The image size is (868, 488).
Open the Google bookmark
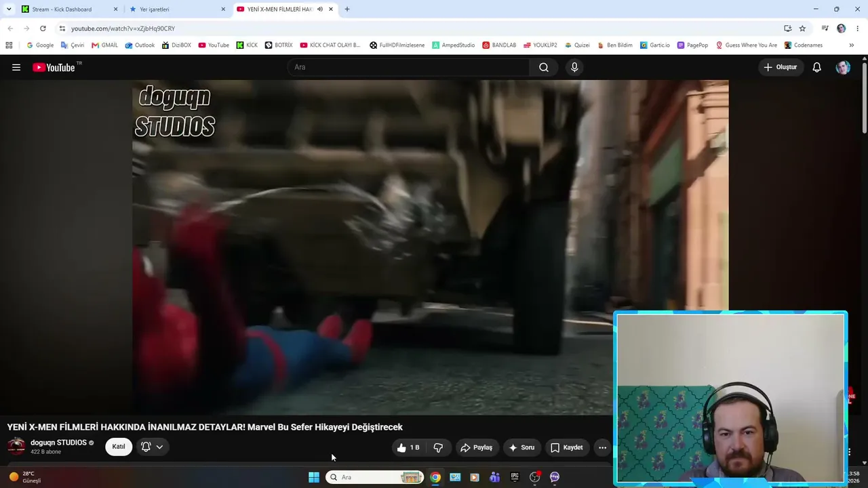click(x=40, y=45)
